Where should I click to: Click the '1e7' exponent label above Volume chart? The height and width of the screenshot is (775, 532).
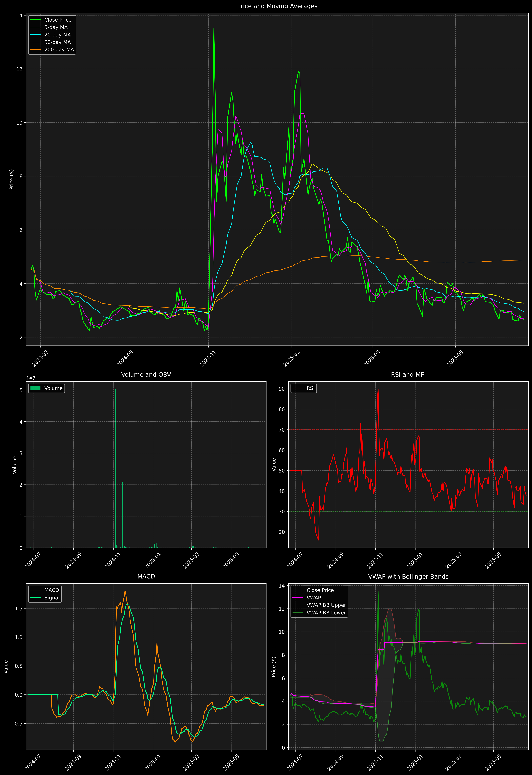(31, 379)
